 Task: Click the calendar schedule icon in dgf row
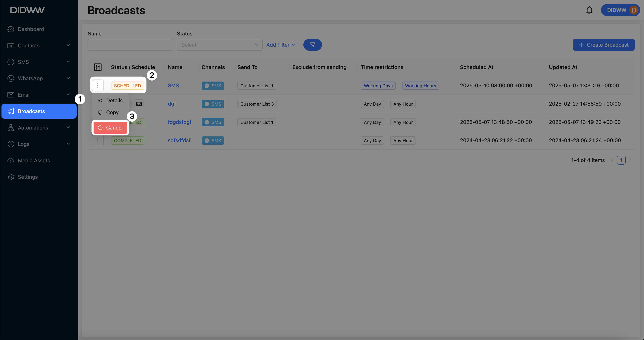(139, 104)
